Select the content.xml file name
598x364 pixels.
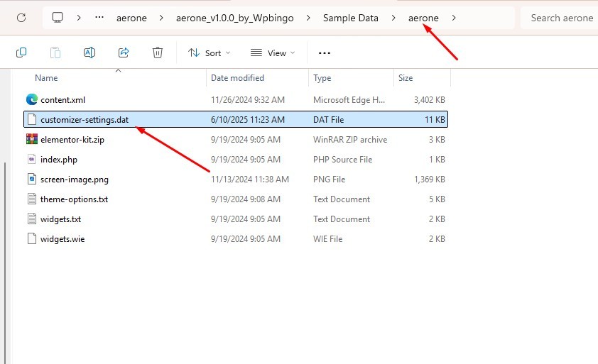[63, 100]
